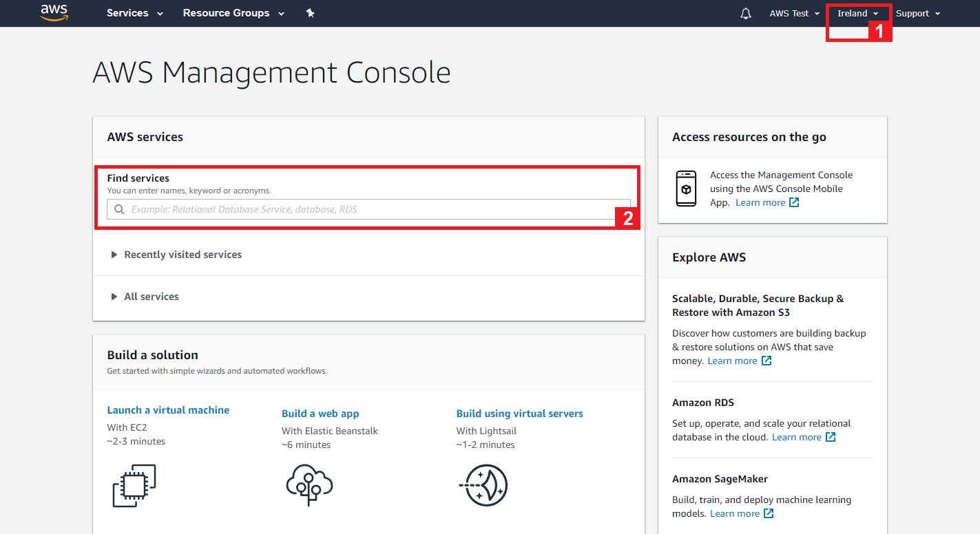
Task: Click the 'Amazon RDS' heading text
Action: pyautogui.click(x=703, y=403)
